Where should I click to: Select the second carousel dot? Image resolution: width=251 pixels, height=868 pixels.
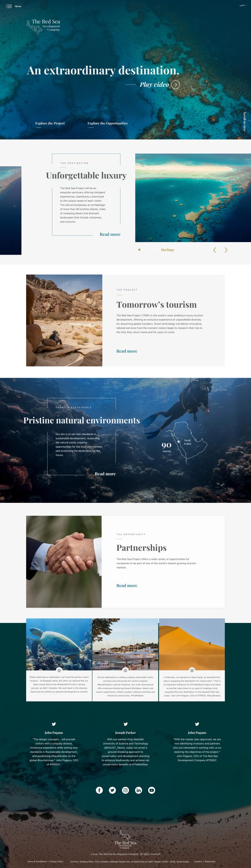[144, 250]
